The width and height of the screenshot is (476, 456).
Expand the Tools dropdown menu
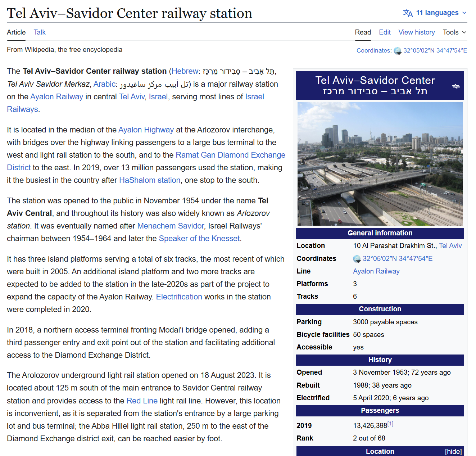coord(455,32)
